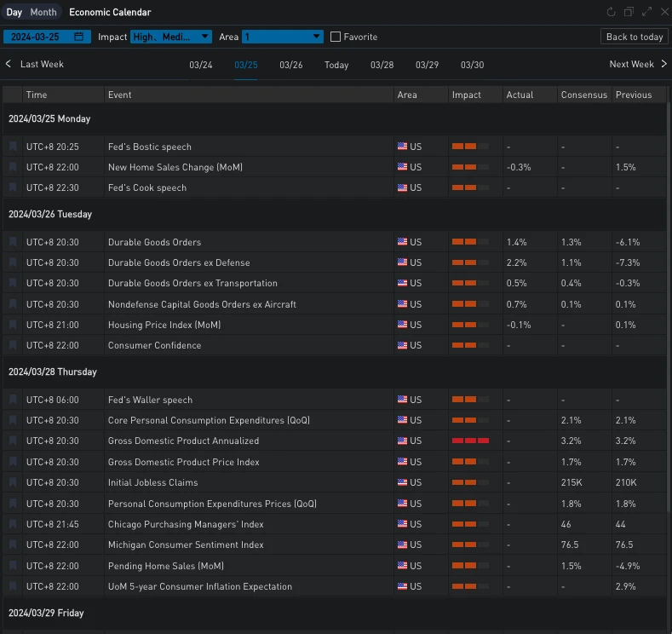The height and width of the screenshot is (634, 672).
Task: Bookmark the Fed's Bostic speech event
Action: pyautogui.click(x=13, y=147)
